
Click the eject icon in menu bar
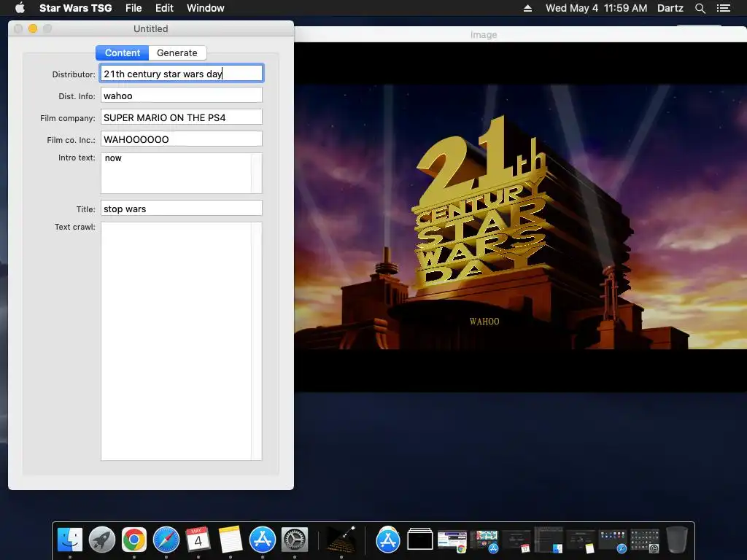(x=527, y=8)
